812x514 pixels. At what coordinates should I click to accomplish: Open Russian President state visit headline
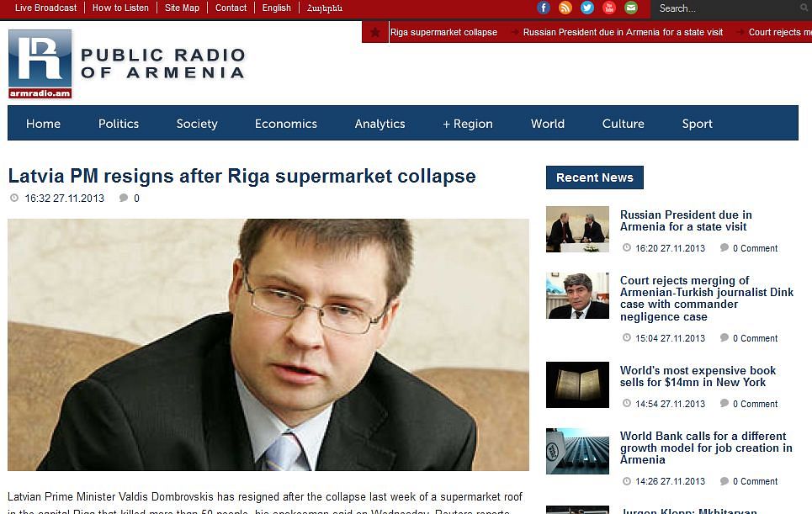tap(686, 220)
